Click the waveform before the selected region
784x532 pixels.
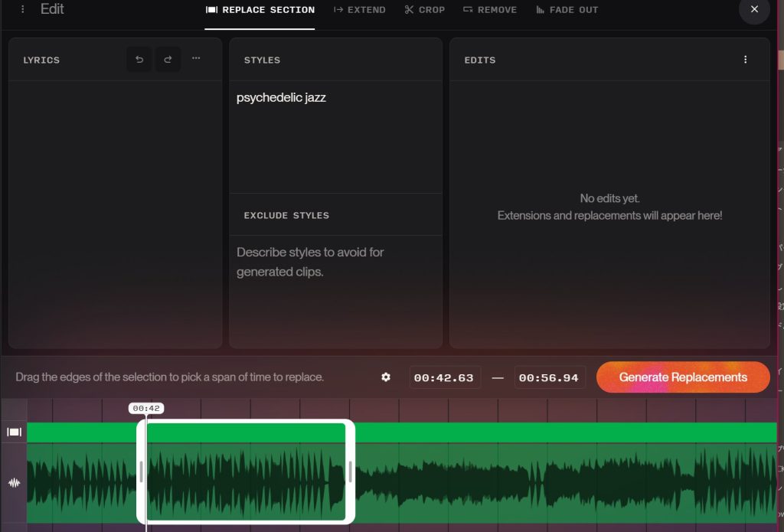[x=81, y=482]
